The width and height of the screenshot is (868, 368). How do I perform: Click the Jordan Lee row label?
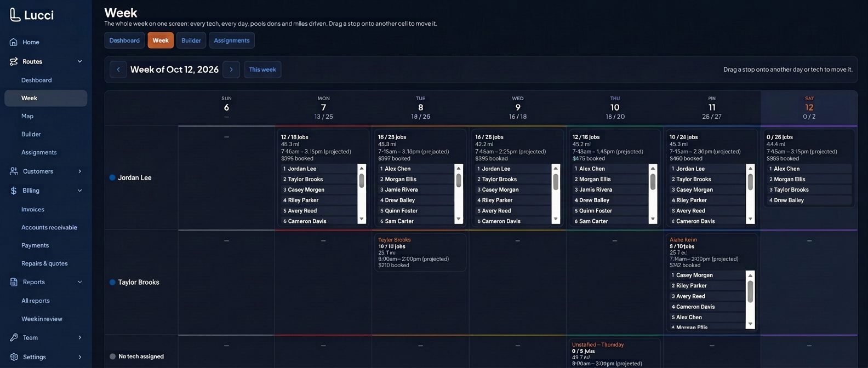click(135, 177)
